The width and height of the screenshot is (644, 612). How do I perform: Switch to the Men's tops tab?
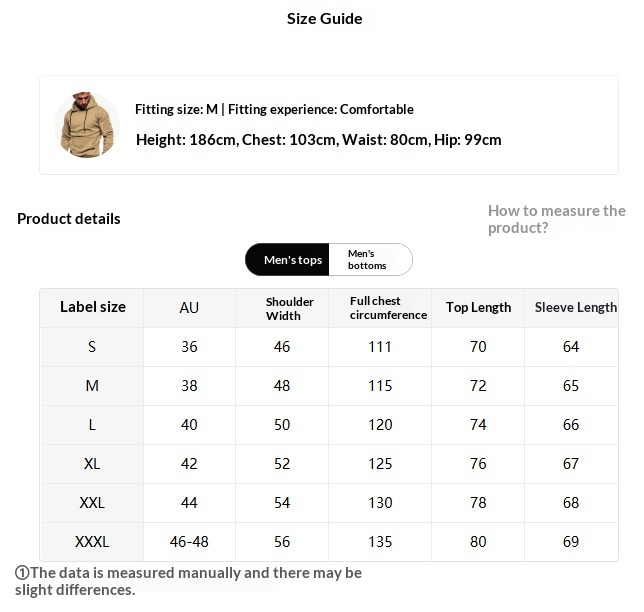click(292, 260)
